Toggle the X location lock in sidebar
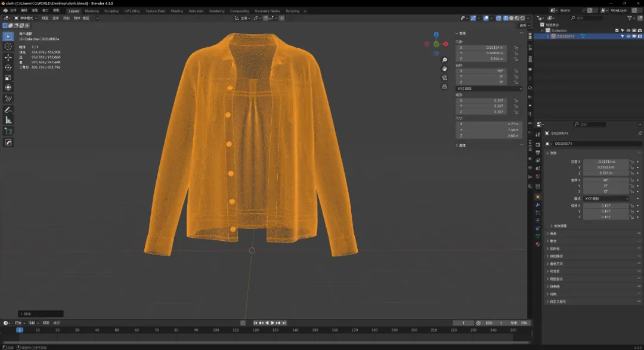This screenshot has height=350, width=644. 515,47
